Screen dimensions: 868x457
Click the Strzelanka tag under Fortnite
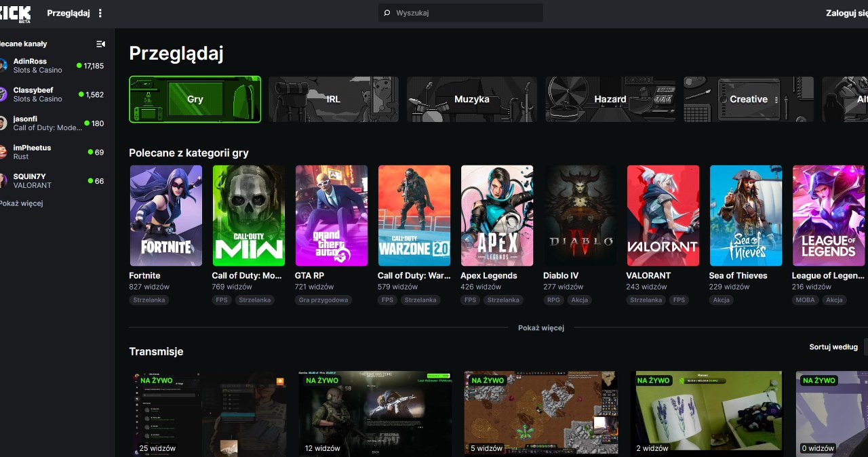[x=149, y=300]
